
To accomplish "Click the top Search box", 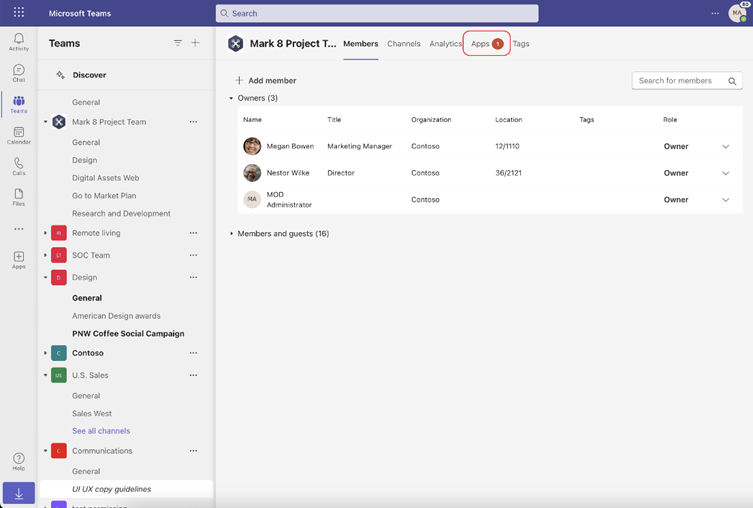I will (377, 13).
